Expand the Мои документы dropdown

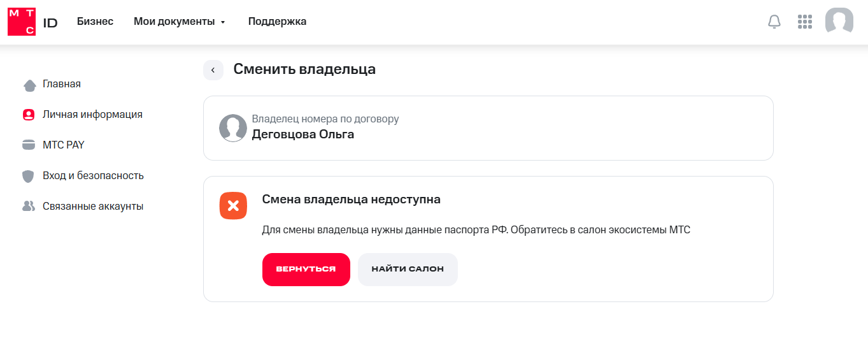point(180,22)
